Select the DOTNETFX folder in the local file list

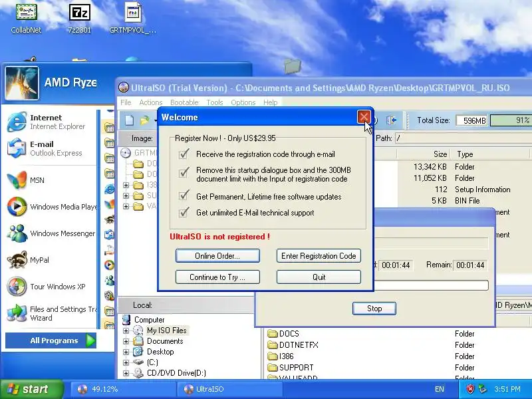[x=293, y=345]
